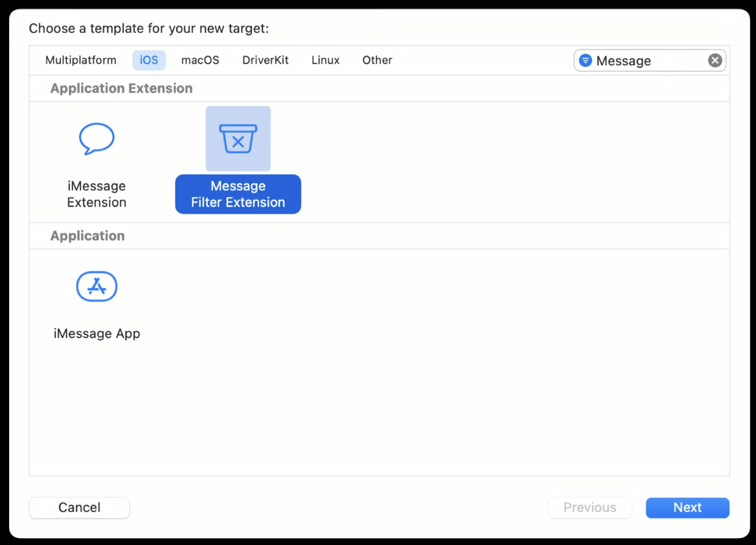Select the iMessage Extension speech bubble icon
The width and height of the screenshot is (756, 545).
(96, 139)
